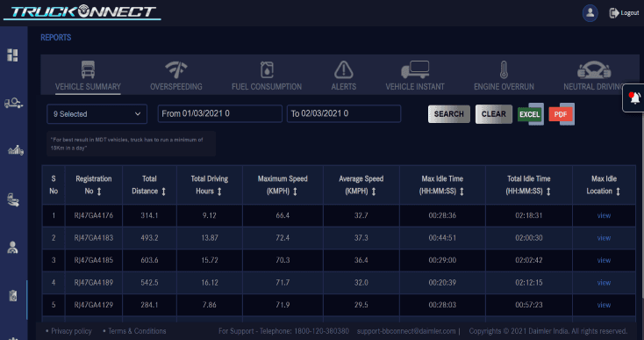
Task: Switch to the Overspeeding tab
Action: 176,76
